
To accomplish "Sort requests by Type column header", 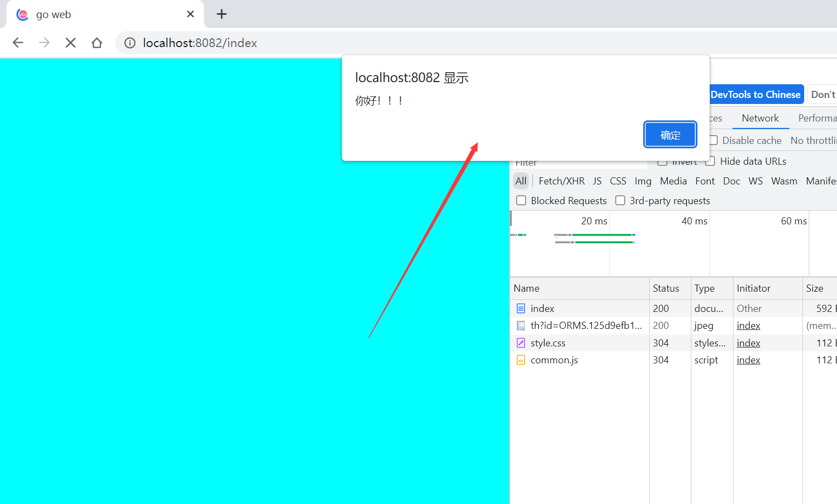I will [x=712, y=288].
